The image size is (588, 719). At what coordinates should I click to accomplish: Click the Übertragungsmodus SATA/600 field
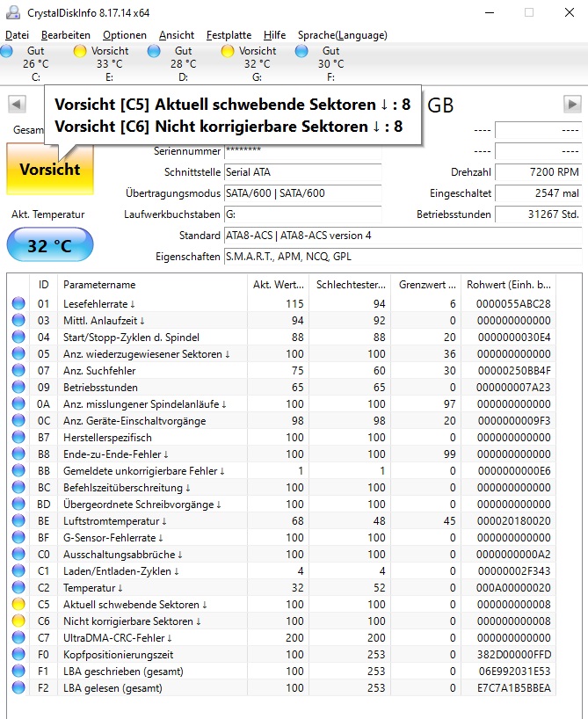point(302,193)
